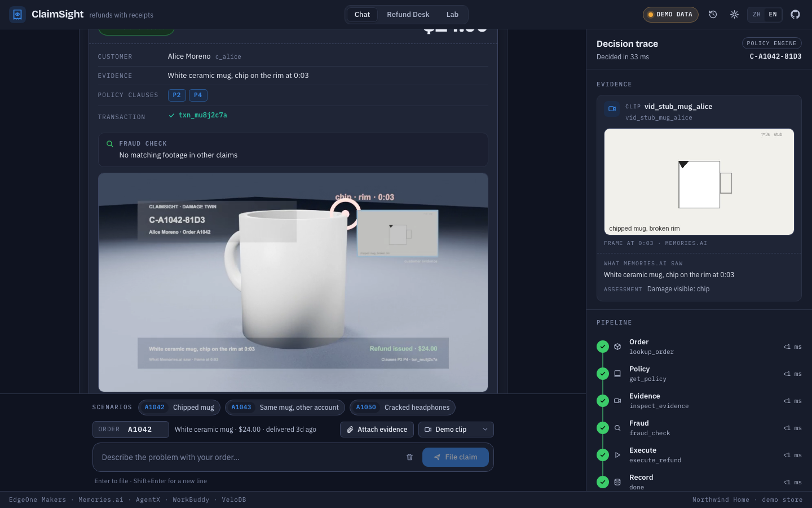Open the history clock icon

tap(713, 15)
